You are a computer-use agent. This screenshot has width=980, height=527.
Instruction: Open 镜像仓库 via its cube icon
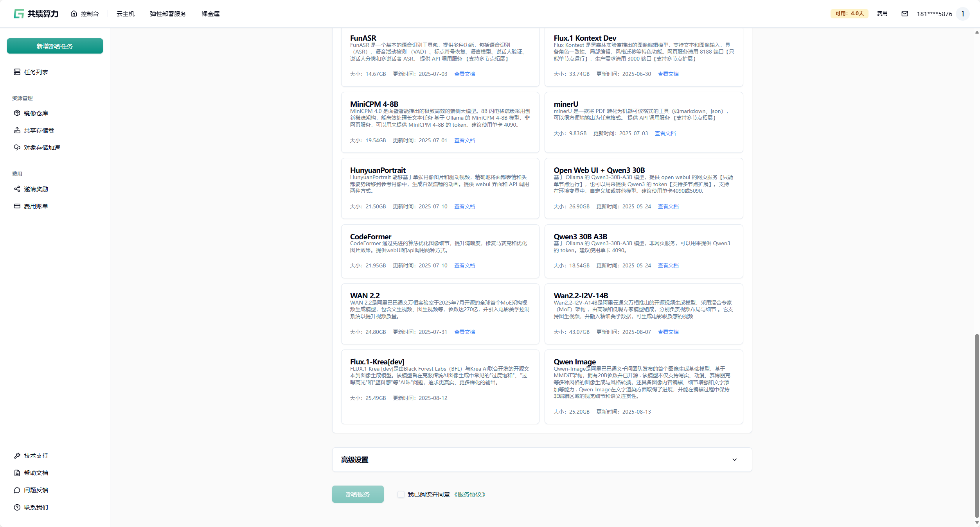[x=17, y=113]
